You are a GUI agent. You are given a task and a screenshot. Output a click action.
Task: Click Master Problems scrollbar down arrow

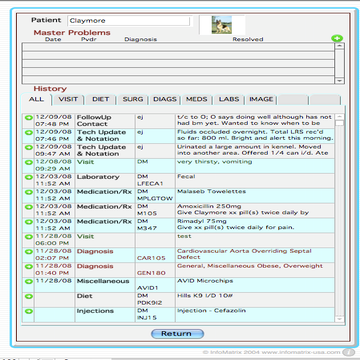[340, 80]
